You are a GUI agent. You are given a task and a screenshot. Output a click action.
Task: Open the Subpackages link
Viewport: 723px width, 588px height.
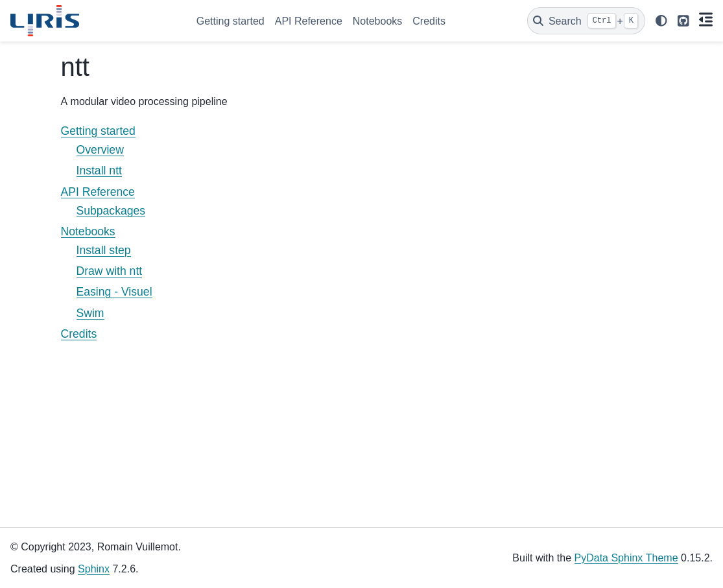coord(110,211)
